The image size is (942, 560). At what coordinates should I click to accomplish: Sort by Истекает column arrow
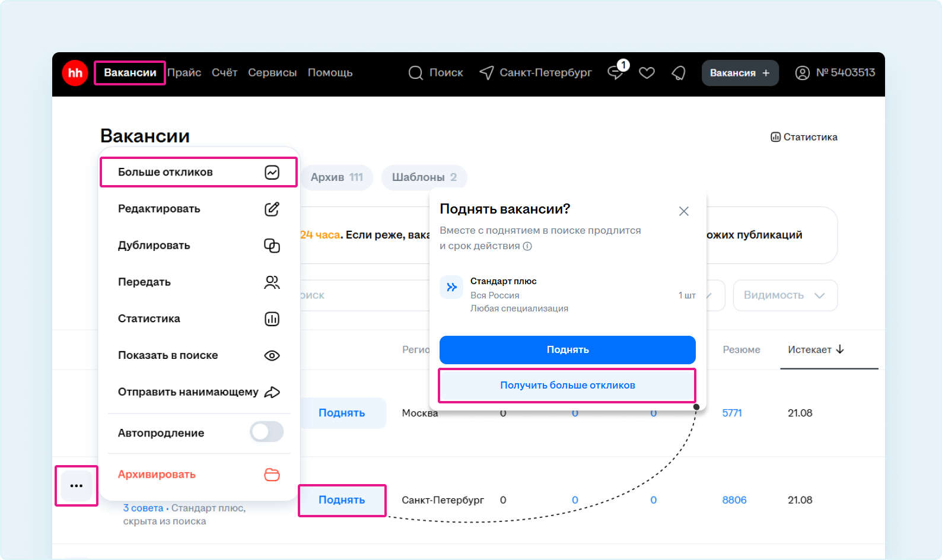point(840,349)
